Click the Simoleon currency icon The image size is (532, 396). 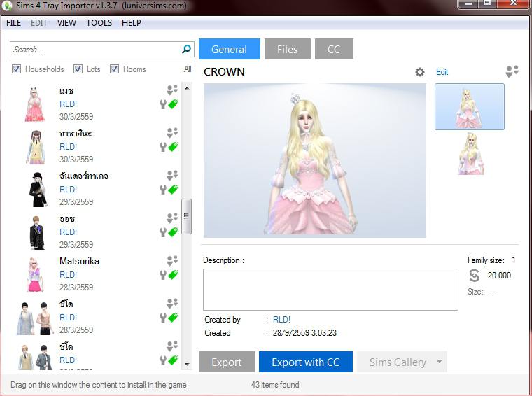[474, 276]
